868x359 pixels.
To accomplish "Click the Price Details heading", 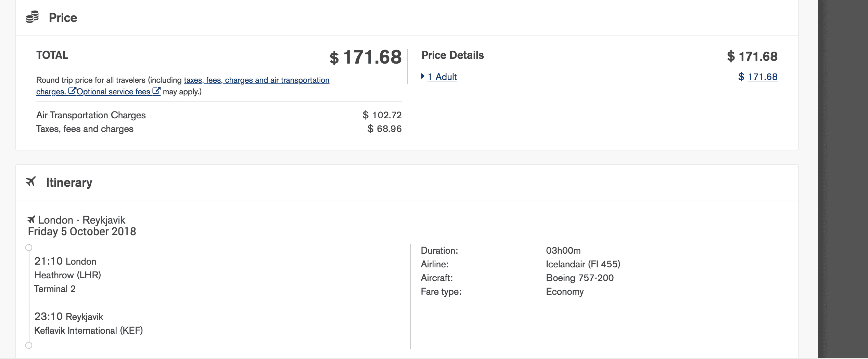I will (x=452, y=55).
